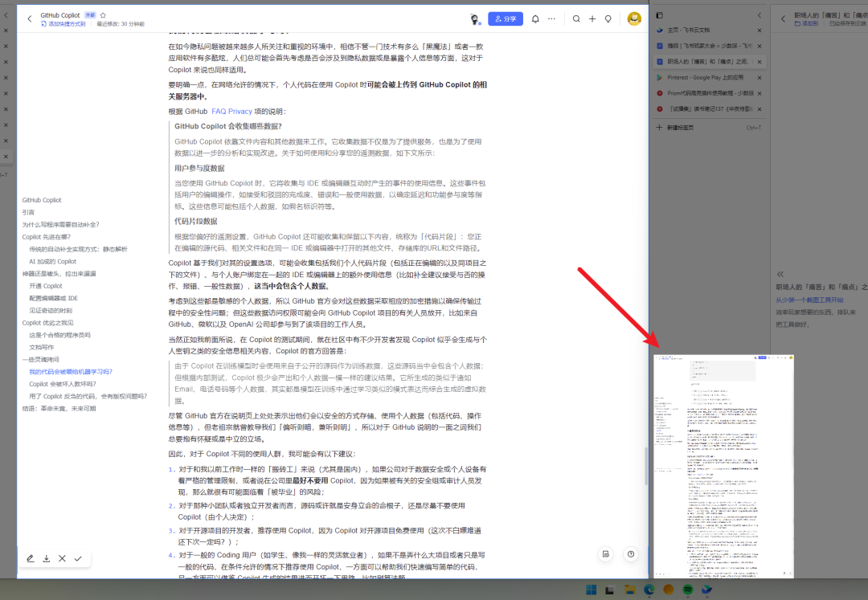Image resolution: width=868 pixels, height=600 pixels.
Task: Click the blue 分享 share button
Action: (x=506, y=18)
